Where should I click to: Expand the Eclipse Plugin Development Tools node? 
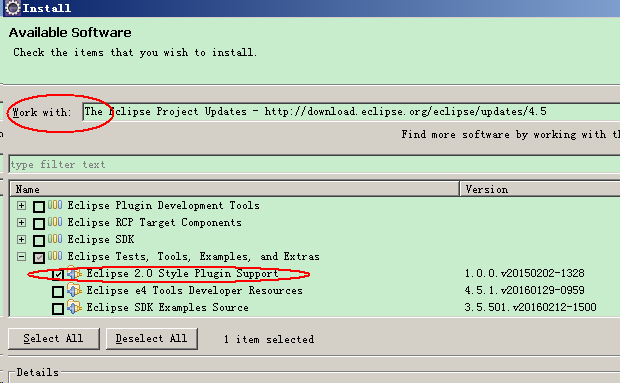pos(21,206)
